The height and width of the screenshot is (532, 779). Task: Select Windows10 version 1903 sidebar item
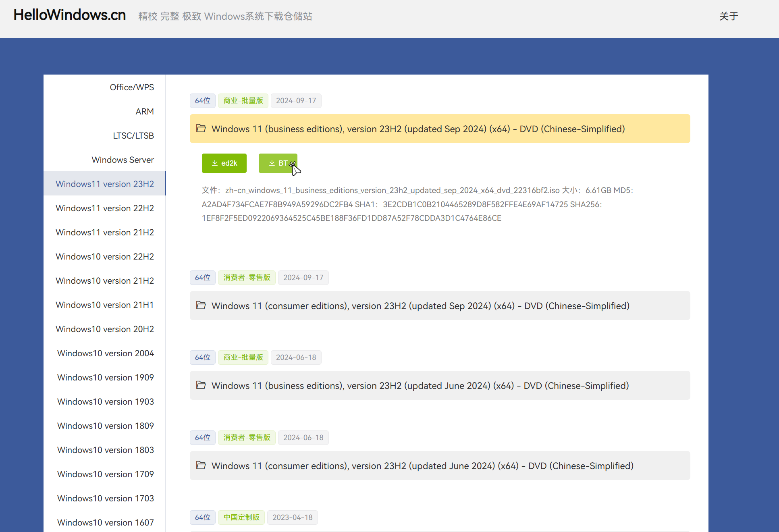pyautogui.click(x=104, y=401)
